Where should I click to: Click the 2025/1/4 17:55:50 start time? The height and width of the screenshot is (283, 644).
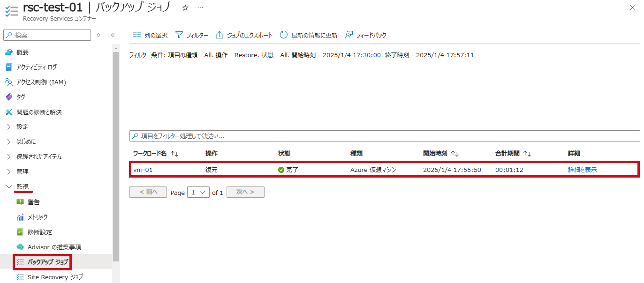[x=452, y=170]
